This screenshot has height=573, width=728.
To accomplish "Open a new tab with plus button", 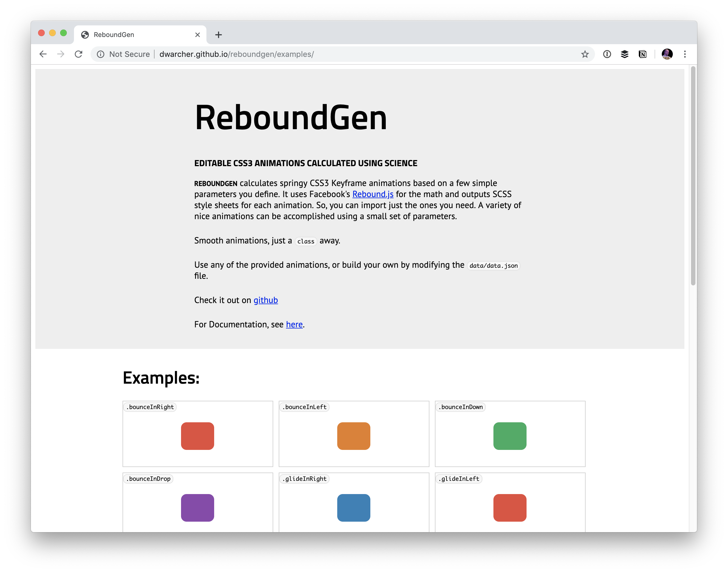I will (218, 35).
